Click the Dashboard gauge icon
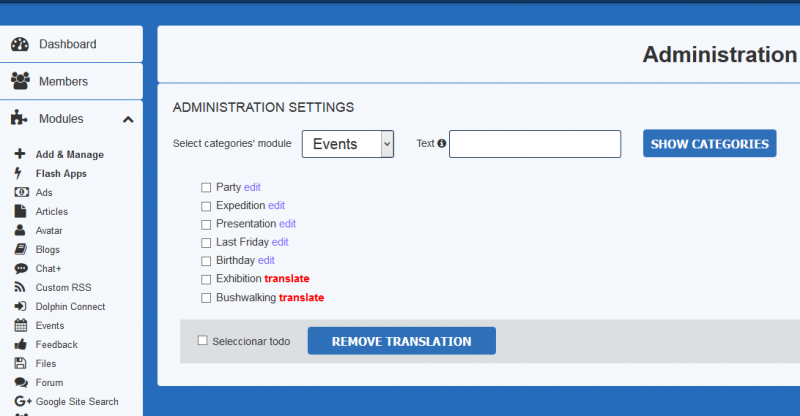This screenshot has height=416, width=800. pyautogui.click(x=20, y=44)
